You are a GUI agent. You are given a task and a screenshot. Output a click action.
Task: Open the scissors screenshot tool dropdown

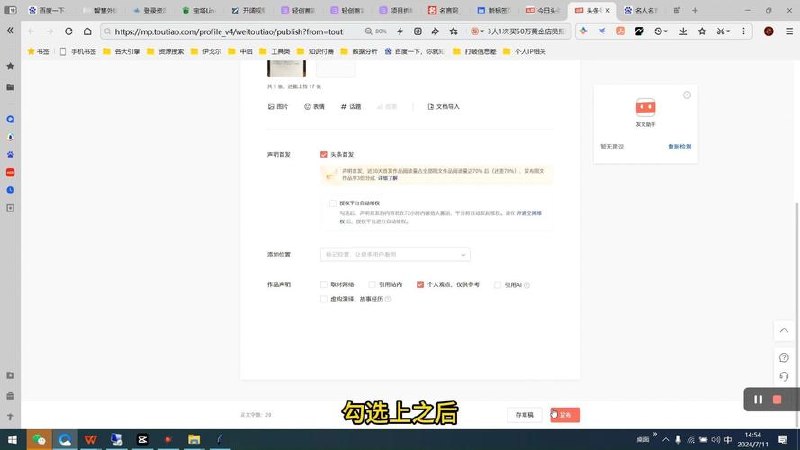pos(723,31)
